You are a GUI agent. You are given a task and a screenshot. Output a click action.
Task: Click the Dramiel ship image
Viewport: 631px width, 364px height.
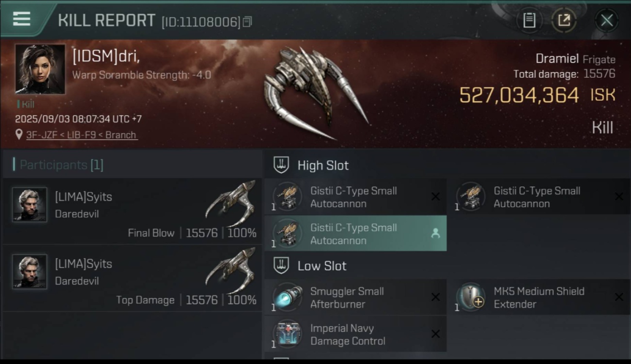[315, 92]
